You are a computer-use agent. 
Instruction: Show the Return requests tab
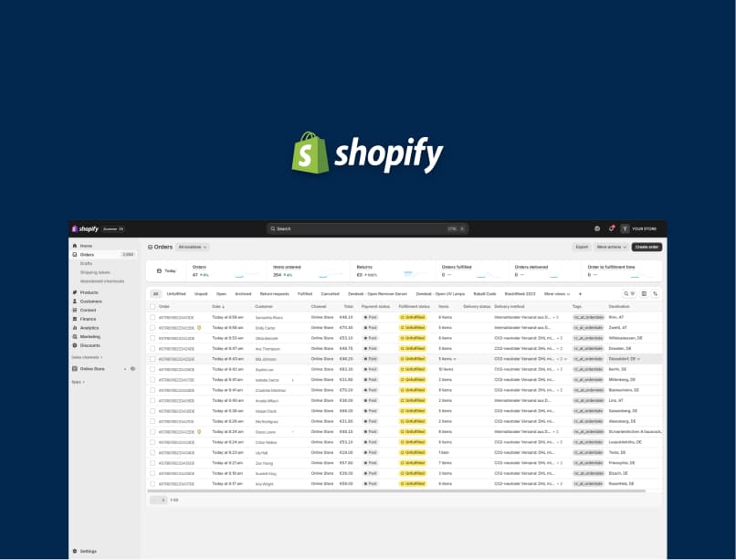[275, 294]
